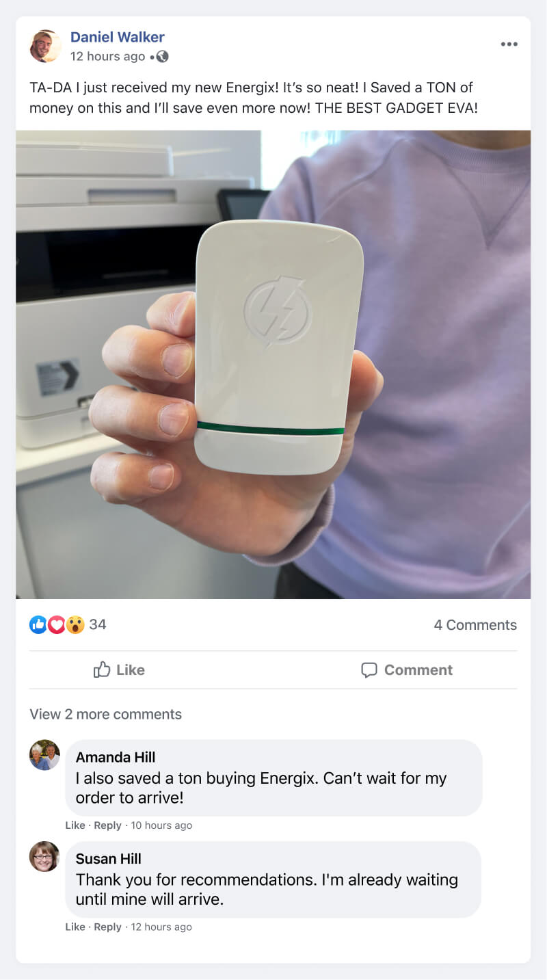Click the speech bubble Comment icon
This screenshot has height=980, width=547.
pyautogui.click(x=369, y=670)
